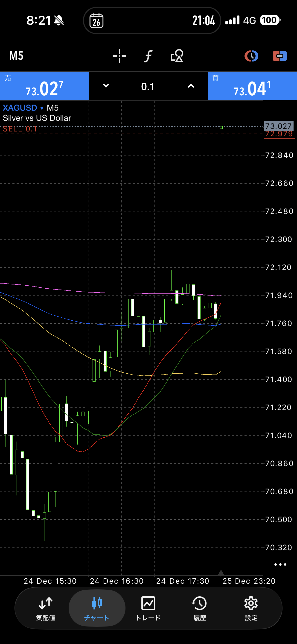297x644 pixels.
Task: Tap the clock-shaped icon in the toolbar
Action: pyautogui.click(x=251, y=56)
